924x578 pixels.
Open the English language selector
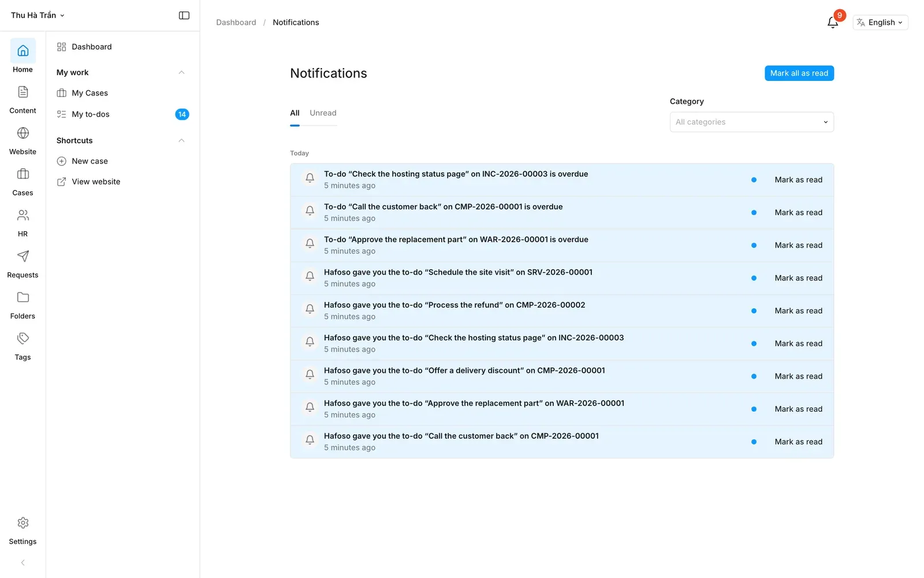(880, 23)
